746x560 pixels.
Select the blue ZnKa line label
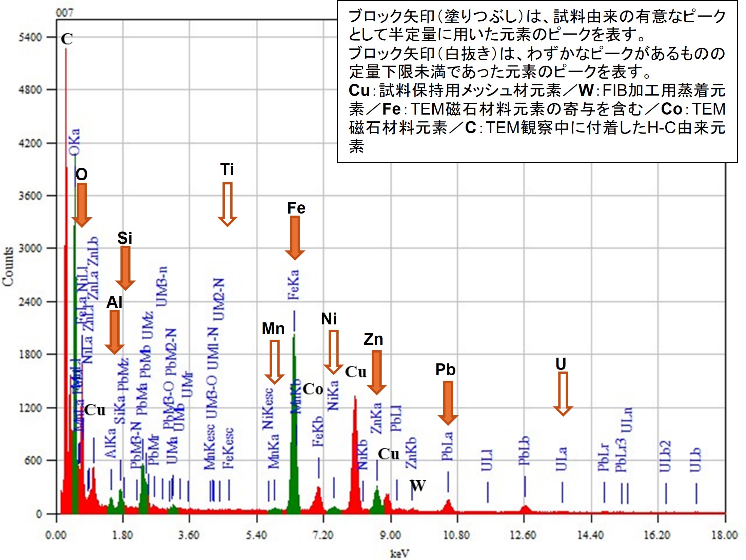coord(376,418)
